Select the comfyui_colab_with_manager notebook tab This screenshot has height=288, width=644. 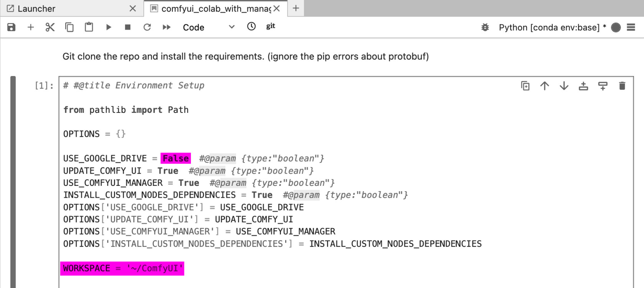[216, 8]
